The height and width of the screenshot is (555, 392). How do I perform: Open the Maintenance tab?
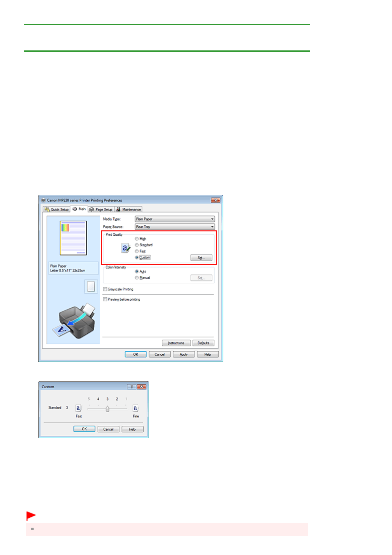[128, 209]
